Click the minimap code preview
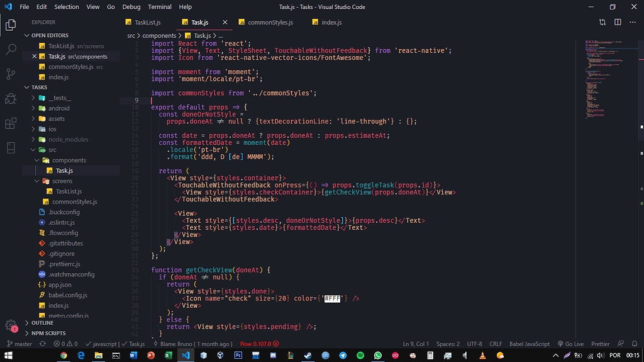Screen dimensions: 644x362 point(601,82)
